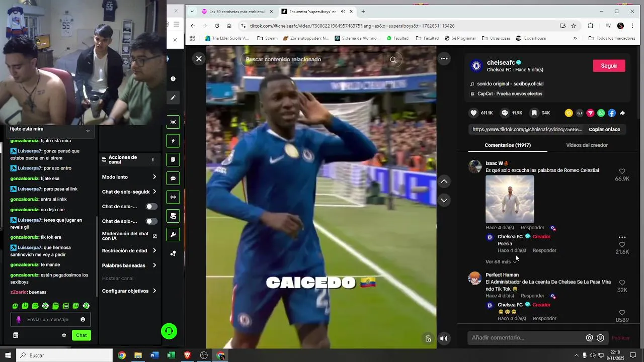Image resolution: width=644 pixels, height=362 pixels.
Task: Click Copiar enlace button
Action: 604,129
